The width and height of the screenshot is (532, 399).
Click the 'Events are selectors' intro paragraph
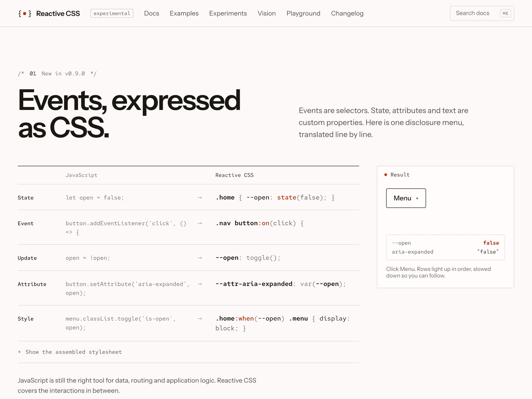[x=383, y=122]
